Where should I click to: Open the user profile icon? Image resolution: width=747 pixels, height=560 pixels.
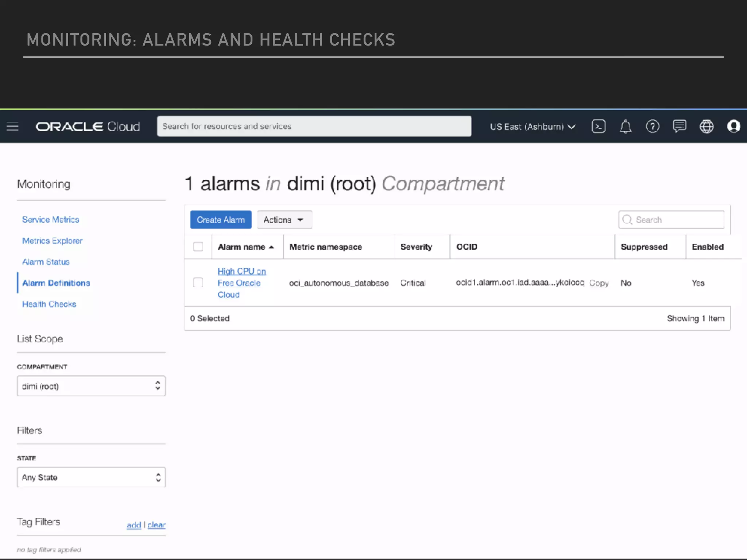click(x=734, y=127)
